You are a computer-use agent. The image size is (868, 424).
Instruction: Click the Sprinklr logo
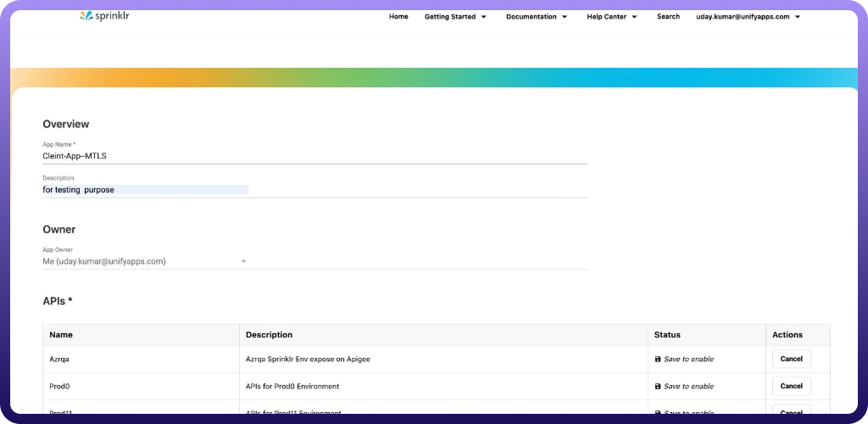104,15
